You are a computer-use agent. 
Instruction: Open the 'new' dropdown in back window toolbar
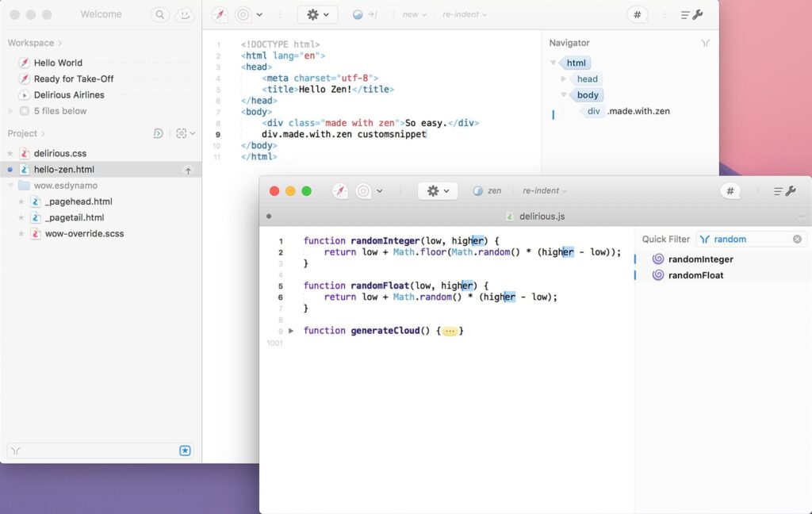coord(414,14)
